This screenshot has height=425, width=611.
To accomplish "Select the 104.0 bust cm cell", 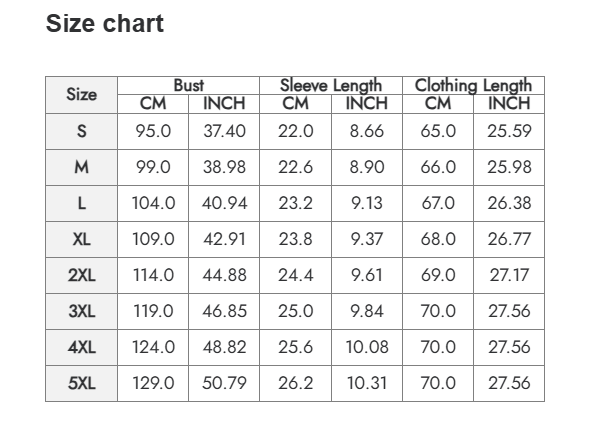I will point(153,203).
